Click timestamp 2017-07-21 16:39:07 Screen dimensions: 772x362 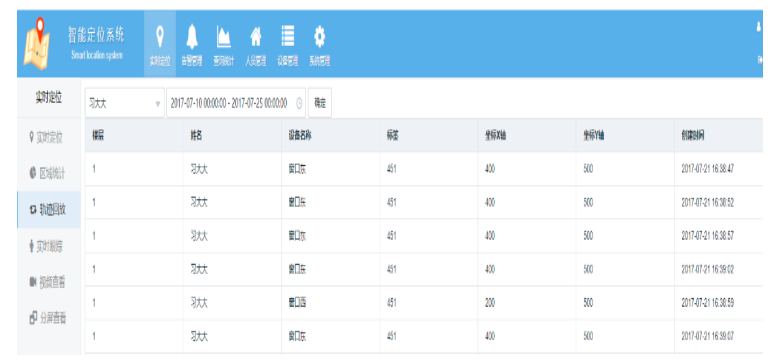tap(708, 336)
